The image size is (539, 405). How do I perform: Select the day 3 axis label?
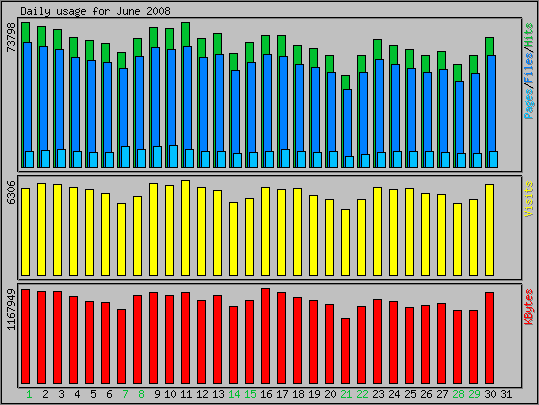click(61, 394)
